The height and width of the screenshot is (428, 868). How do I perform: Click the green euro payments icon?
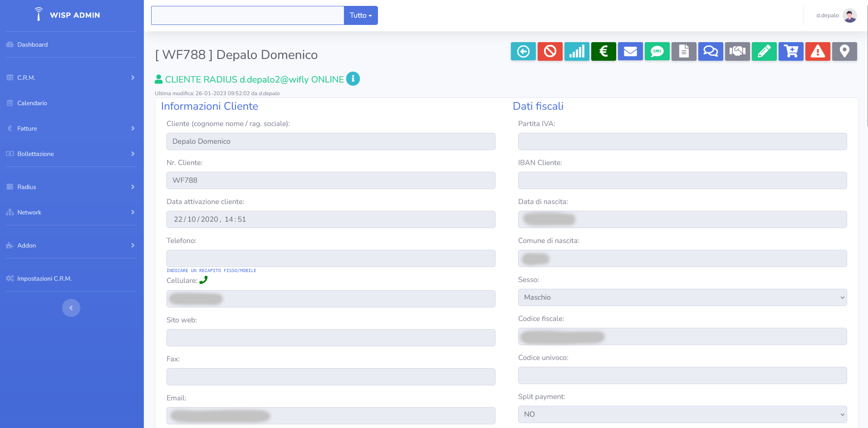pos(603,52)
